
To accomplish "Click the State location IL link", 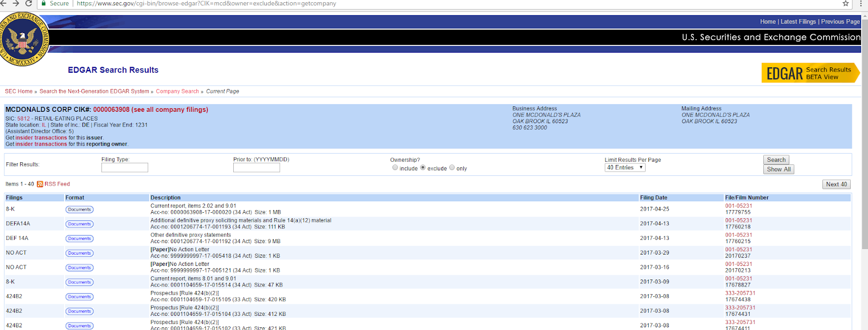I will point(44,125).
